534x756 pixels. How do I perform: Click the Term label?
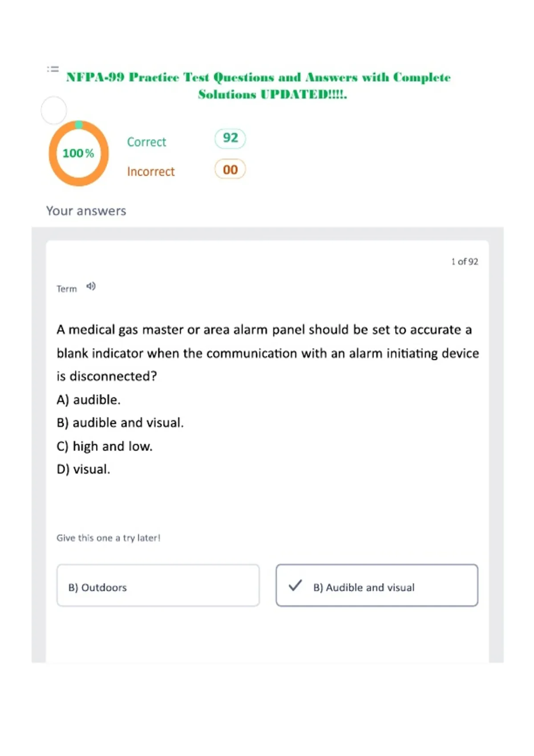coord(67,289)
